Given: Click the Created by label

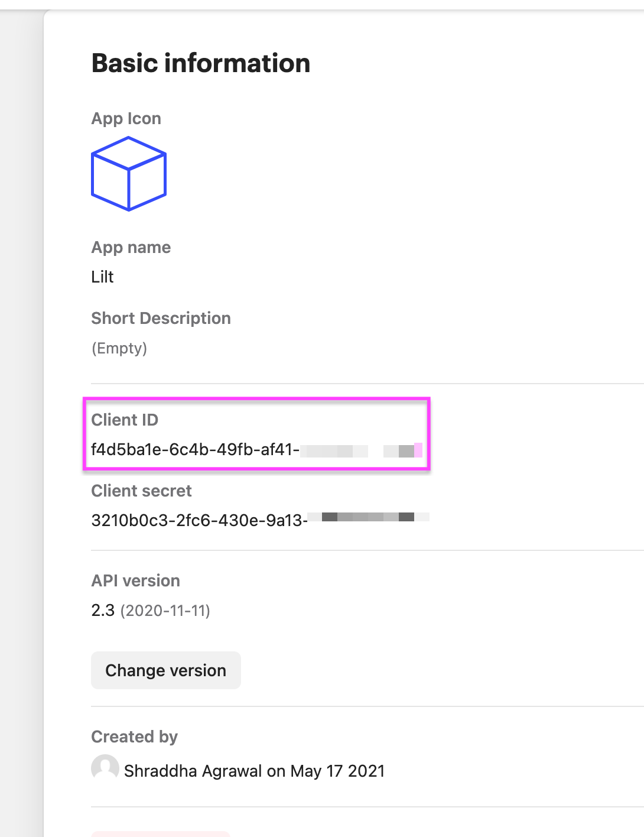Looking at the screenshot, I should pyautogui.click(x=135, y=737).
